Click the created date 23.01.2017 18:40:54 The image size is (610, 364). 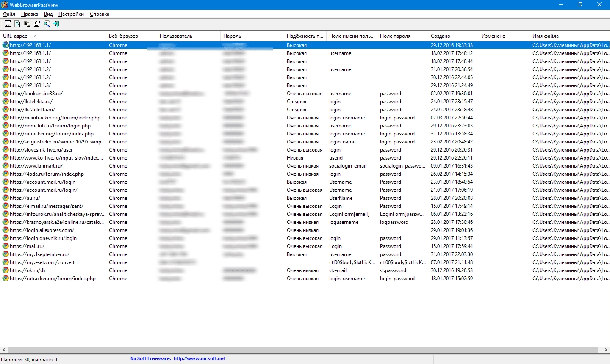tap(452, 182)
